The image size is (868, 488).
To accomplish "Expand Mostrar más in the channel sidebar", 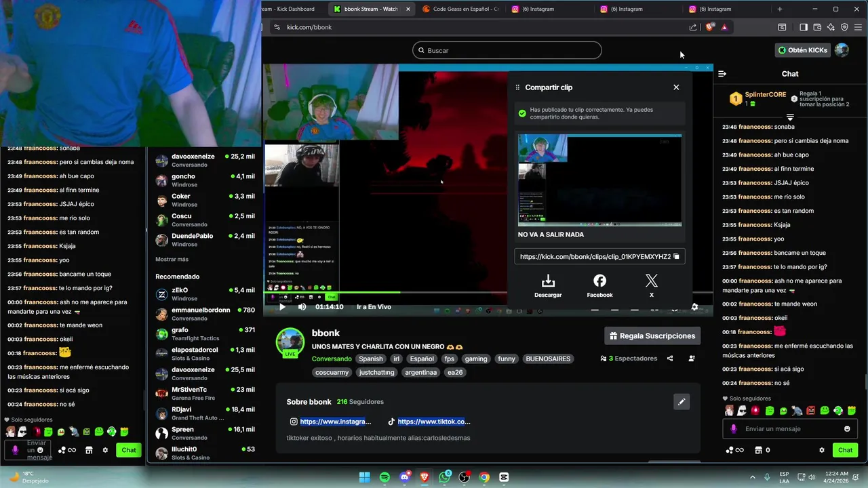I will click(172, 260).
